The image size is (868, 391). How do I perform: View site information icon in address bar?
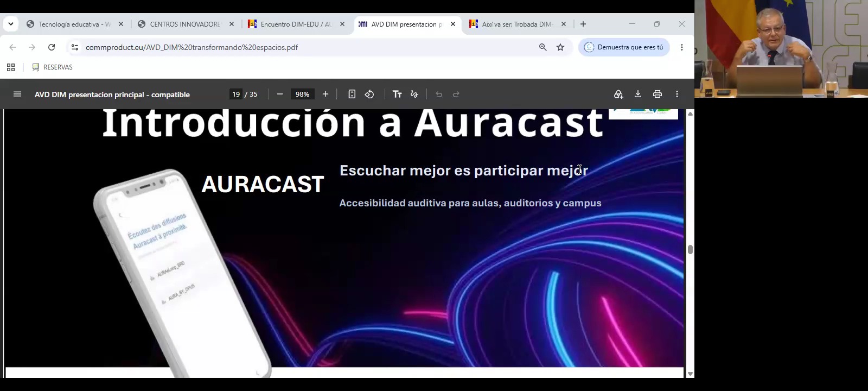pyautogui.click(x=75, y=47)
